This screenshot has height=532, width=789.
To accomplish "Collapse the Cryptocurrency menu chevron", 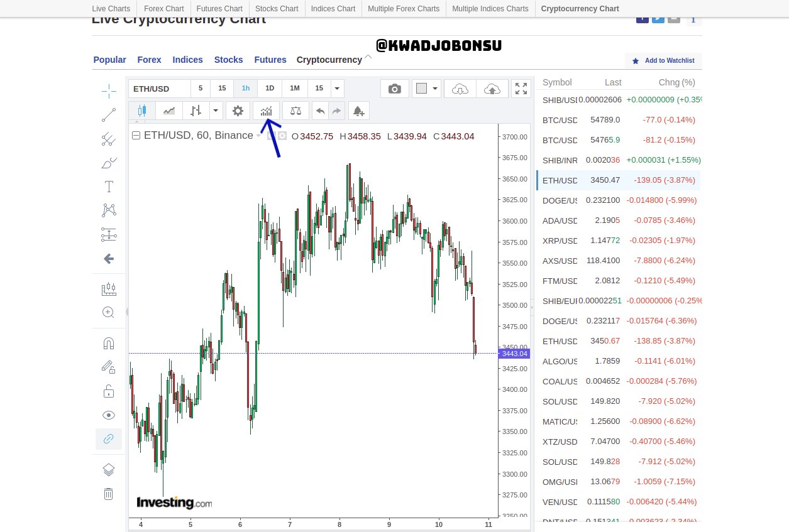I will tap(368, 57).
